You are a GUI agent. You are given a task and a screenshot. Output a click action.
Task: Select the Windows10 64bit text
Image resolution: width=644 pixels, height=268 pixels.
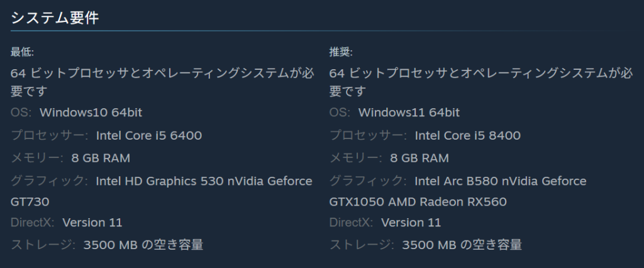coord(91,113)
